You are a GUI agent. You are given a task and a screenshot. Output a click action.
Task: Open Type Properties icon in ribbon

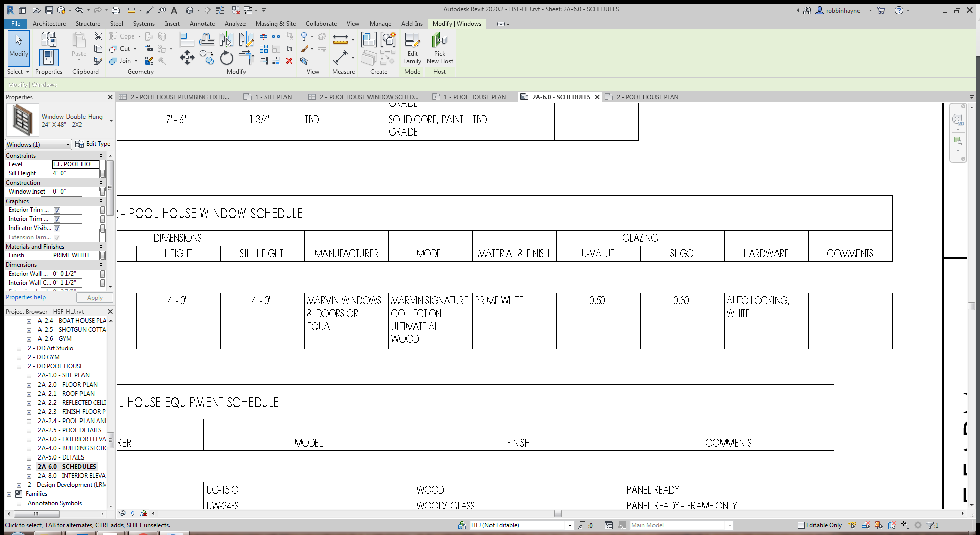coord(49,40)
